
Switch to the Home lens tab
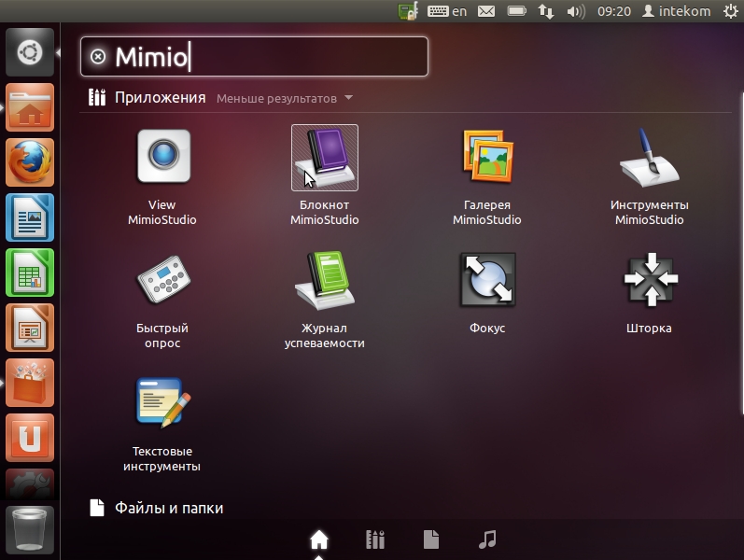(319, 539)
